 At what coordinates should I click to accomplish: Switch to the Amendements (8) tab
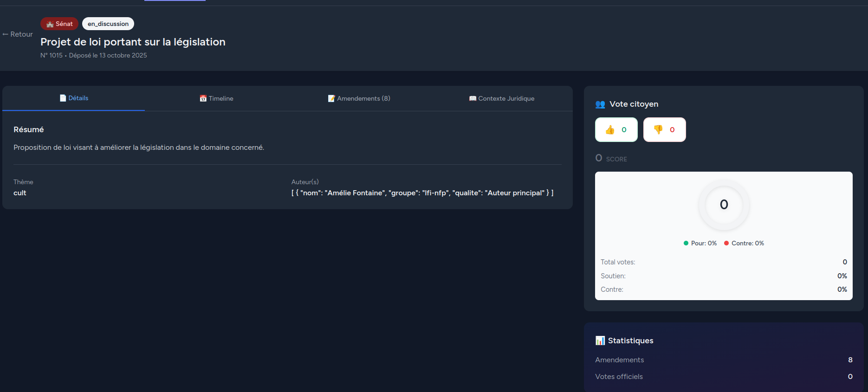click(359, 98)
